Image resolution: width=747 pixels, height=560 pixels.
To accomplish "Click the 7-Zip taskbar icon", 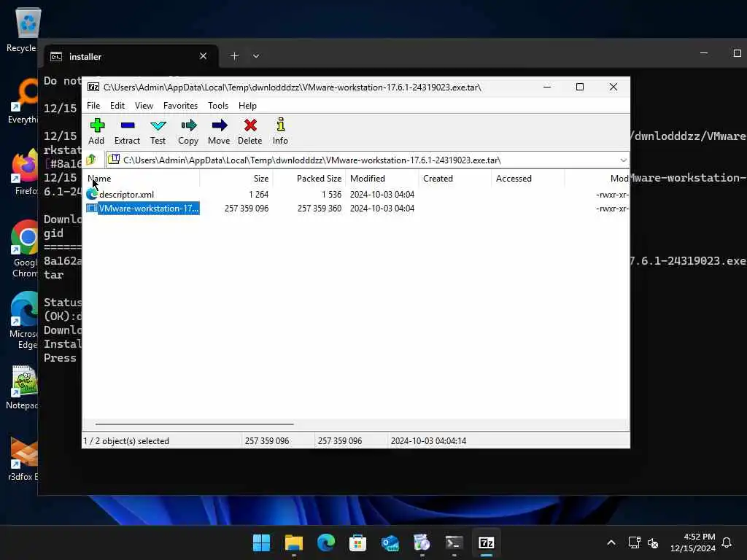I will tap(486, 542).
